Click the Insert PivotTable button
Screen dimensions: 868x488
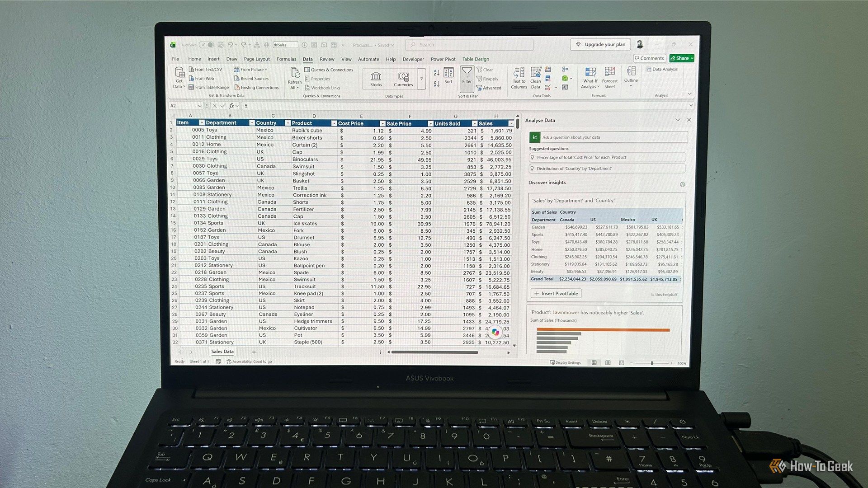click(x=556, y=294)
